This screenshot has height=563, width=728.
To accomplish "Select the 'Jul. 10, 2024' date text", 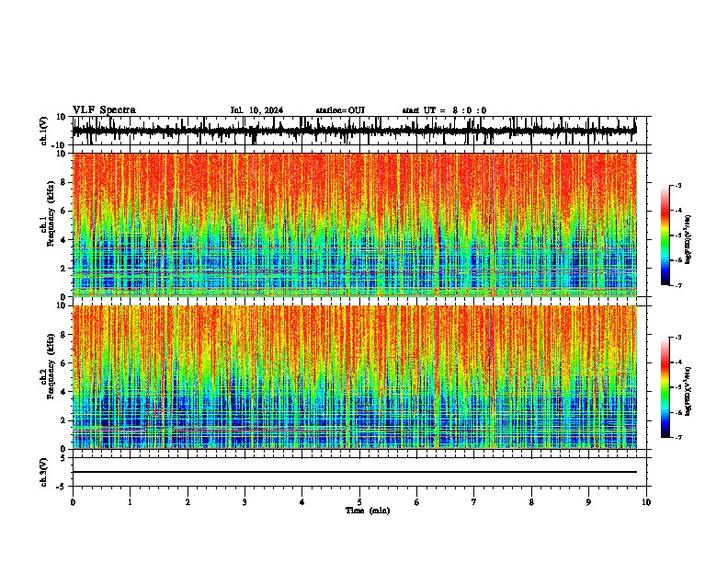I will [x=256, y=110].
